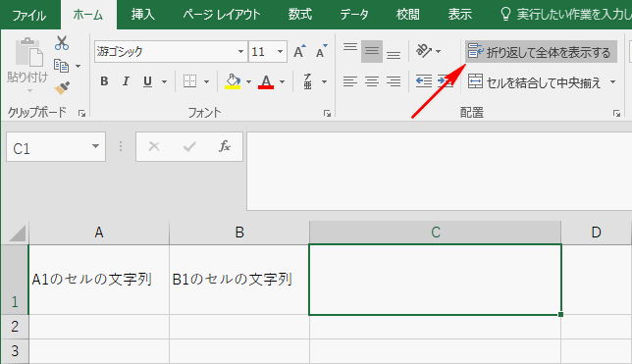Click the Tell Me search box
This screenshot has width=632, height=364.
[565, 15]
